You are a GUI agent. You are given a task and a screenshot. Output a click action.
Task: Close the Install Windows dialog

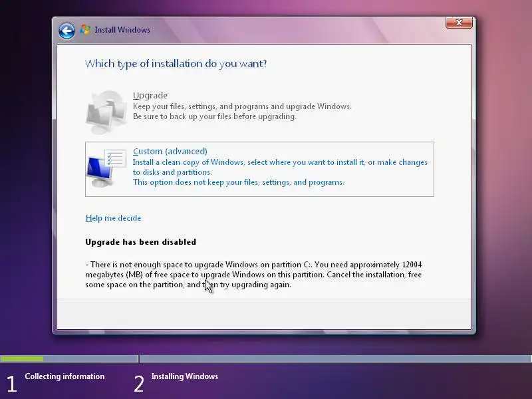[x=459, y=23]
